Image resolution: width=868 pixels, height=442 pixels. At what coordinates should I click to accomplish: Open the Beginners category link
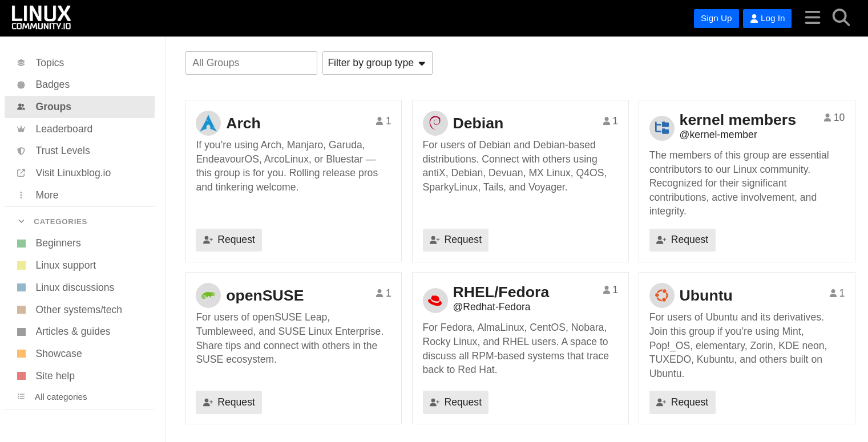pos(79,244)
